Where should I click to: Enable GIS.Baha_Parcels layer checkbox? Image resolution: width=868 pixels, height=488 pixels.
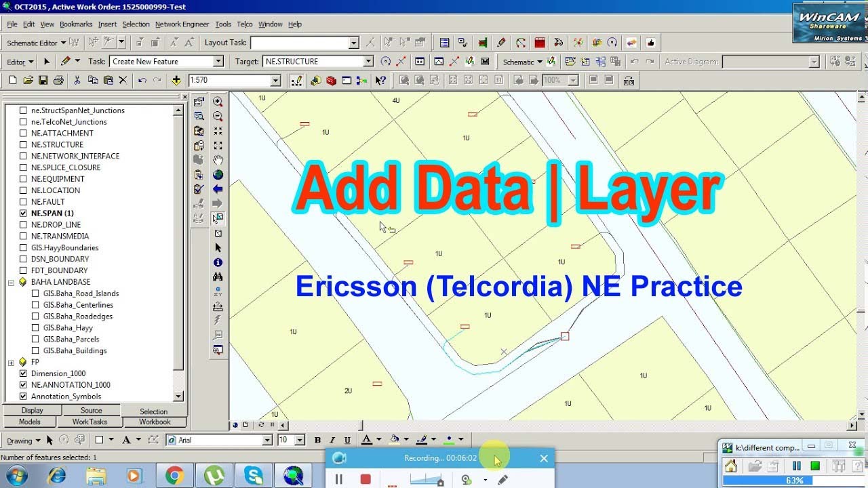click(x=35, y=339)
